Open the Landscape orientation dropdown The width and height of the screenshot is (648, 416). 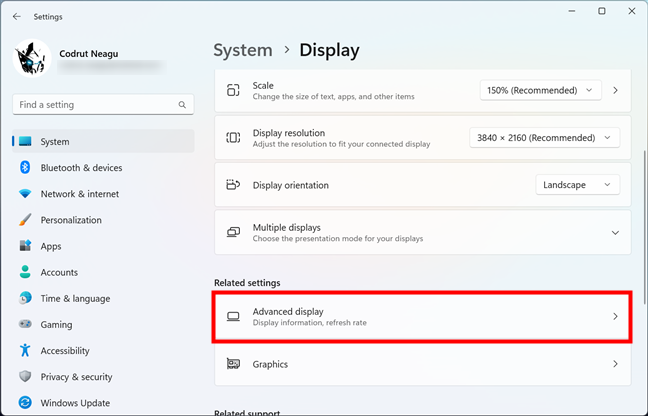tap(578, 185)
